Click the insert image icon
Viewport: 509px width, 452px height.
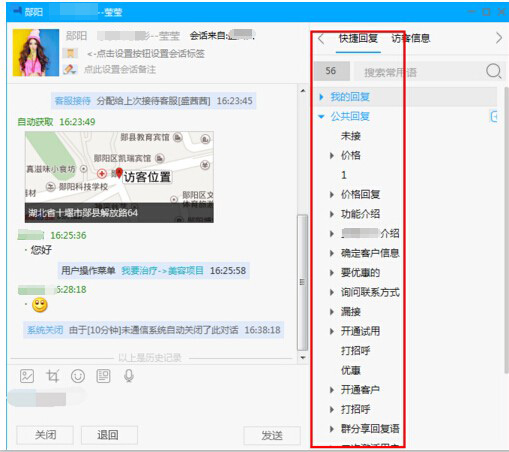tap(27, 376)
